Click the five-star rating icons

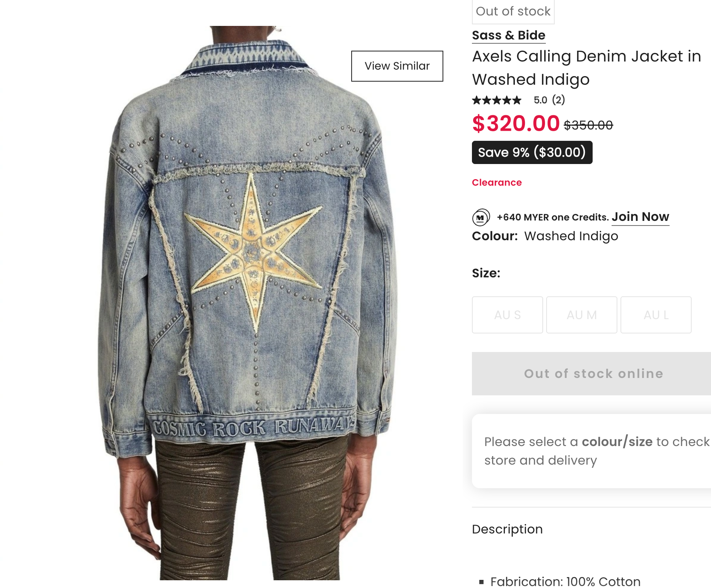point(497,101)
